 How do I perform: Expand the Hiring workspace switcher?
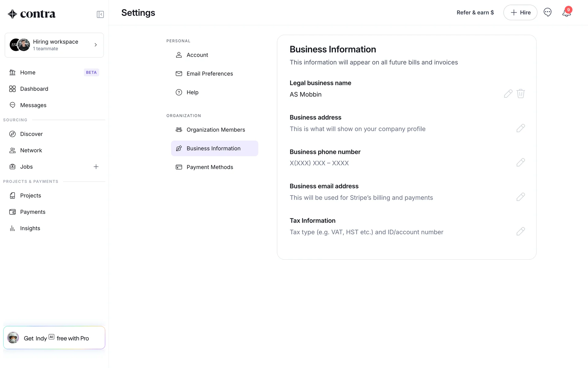point(54,45)
